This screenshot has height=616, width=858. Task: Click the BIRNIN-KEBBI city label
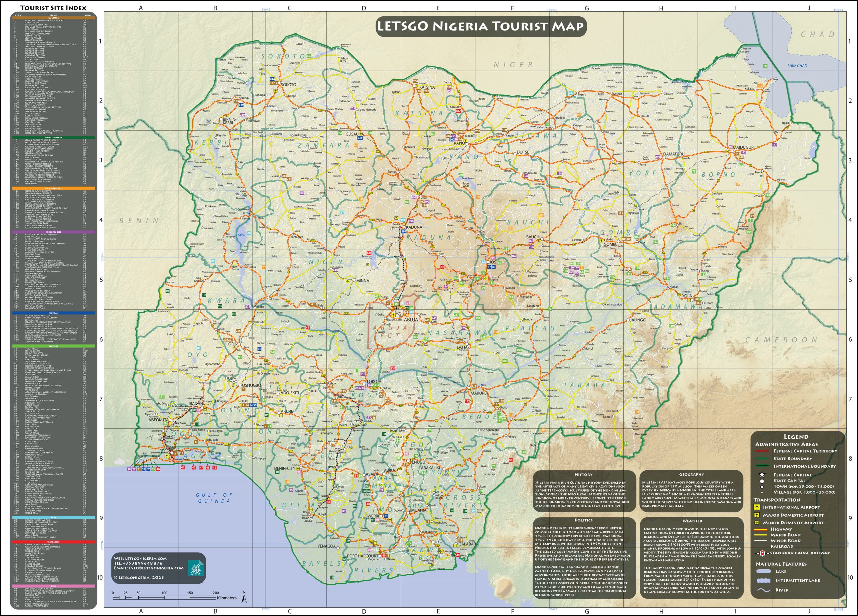coord(230,121)
